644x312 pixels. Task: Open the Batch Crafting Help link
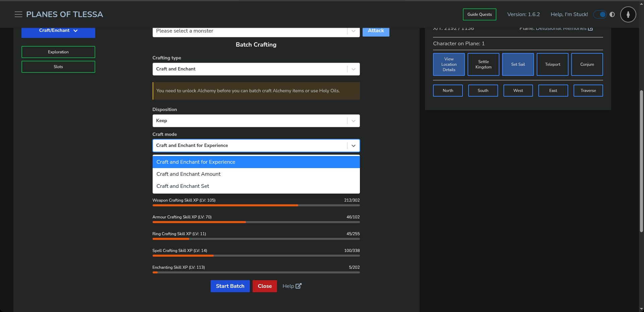(292, 286)
